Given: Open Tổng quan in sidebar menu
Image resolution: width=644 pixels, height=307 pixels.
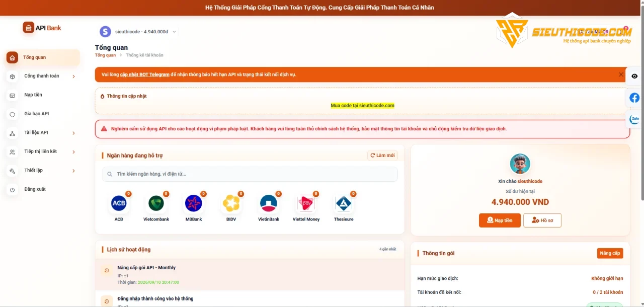Looking at the screenshot, I should coord(42,57).
